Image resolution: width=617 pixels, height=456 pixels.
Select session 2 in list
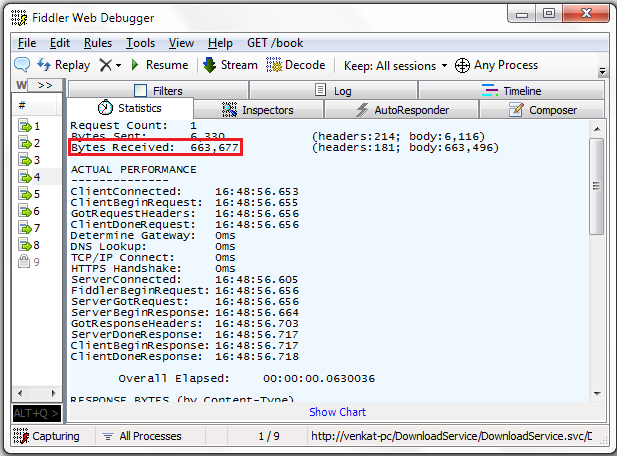point(36,143)
